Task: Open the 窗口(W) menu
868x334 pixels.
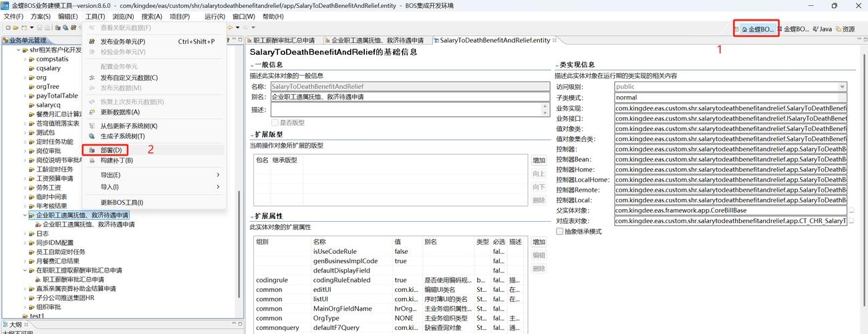Action: coord(243,17)
